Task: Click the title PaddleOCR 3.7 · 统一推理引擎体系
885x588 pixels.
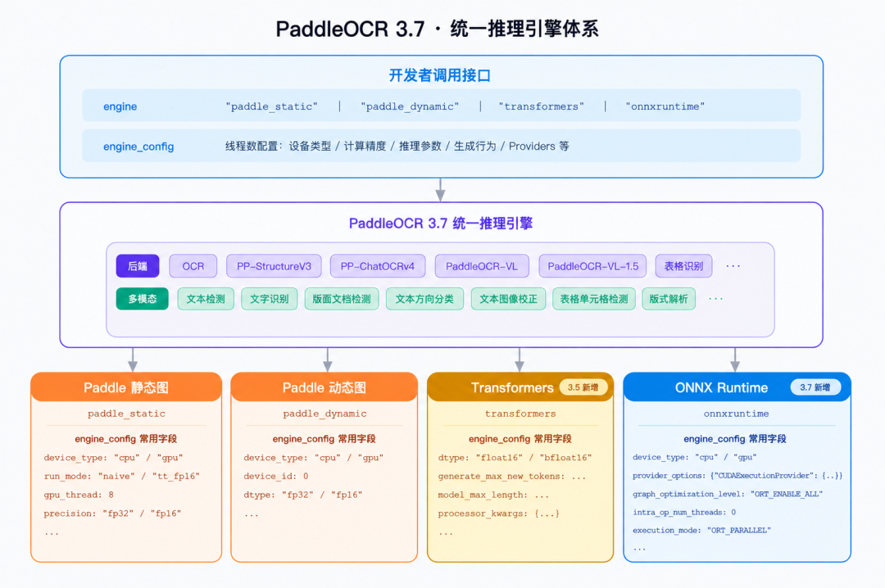Action: (x=438, y=29)
